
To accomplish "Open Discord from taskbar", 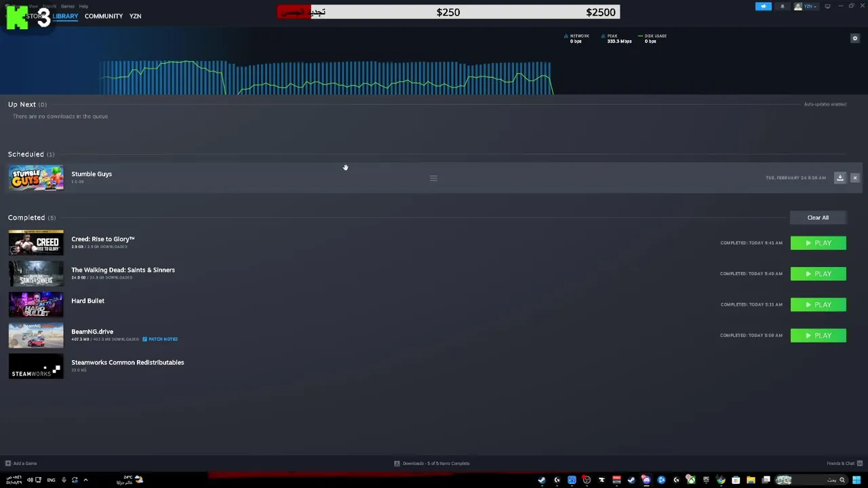I will pyautogui.click(x=646, y=480).
